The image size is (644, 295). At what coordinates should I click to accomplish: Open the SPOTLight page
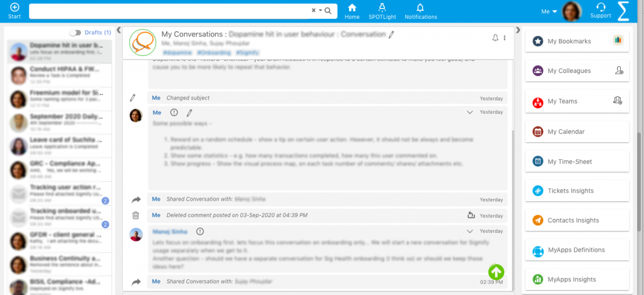(x=382, y=8)
